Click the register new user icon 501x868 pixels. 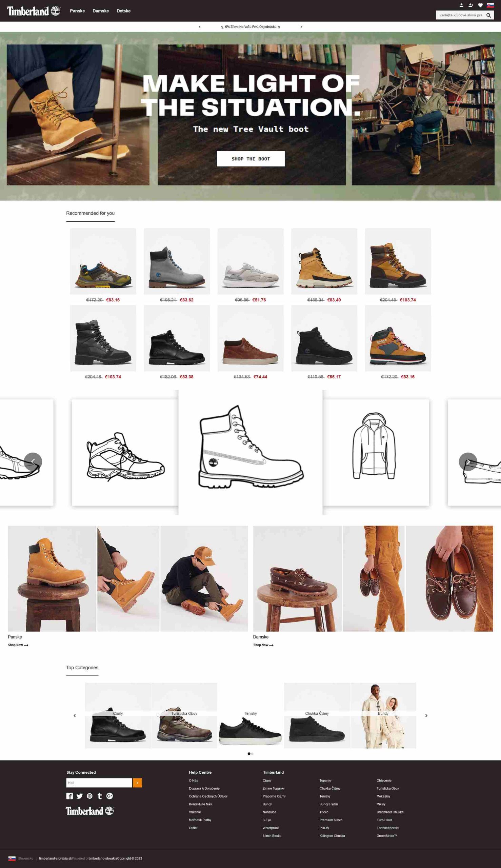click(471, 5)
